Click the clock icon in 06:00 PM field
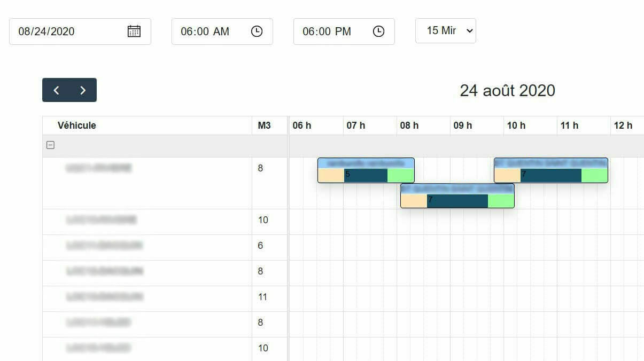The width and height of the screenshot is (644, 361). point(378,32)
